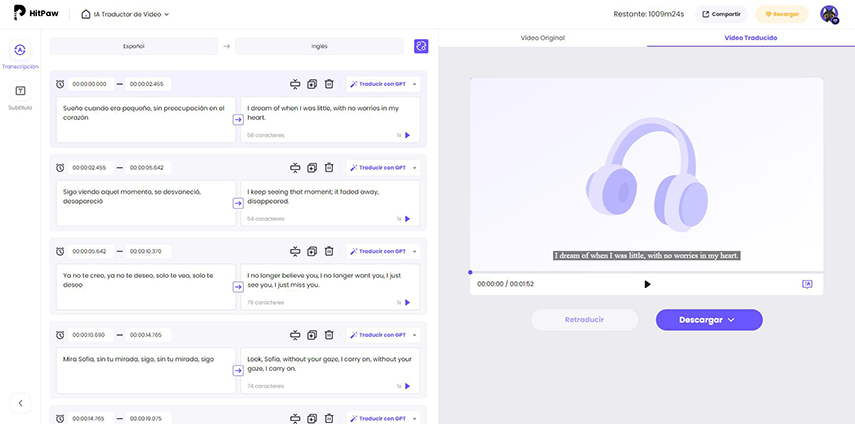Edit the 00:00:02.455 end time of first segment
855x424 pixels.
(148, 84)
